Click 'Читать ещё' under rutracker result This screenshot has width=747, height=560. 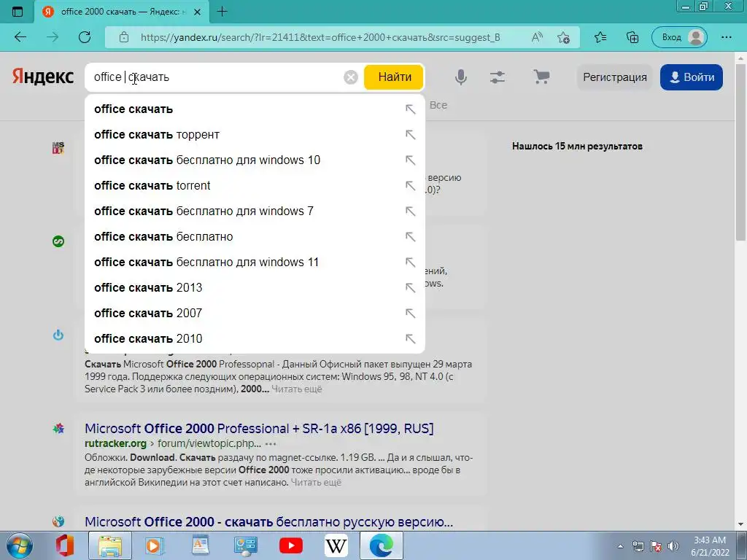[x=316, y=483]
